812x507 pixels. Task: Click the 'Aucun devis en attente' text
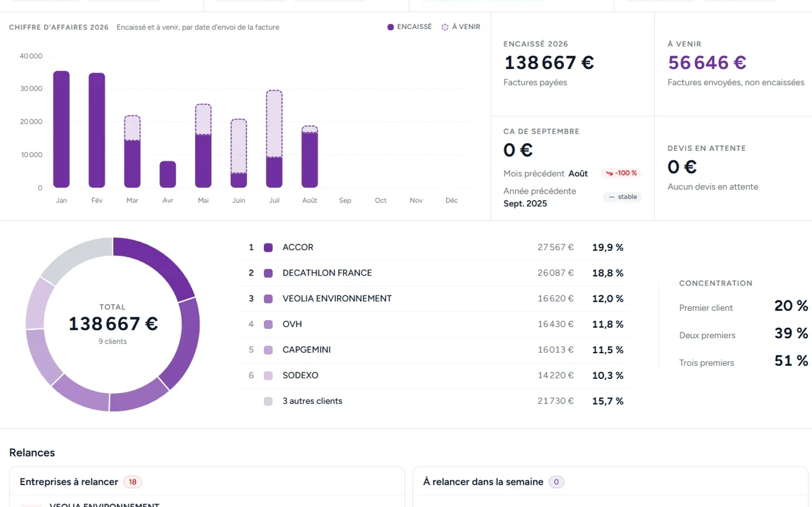(713, 187)
